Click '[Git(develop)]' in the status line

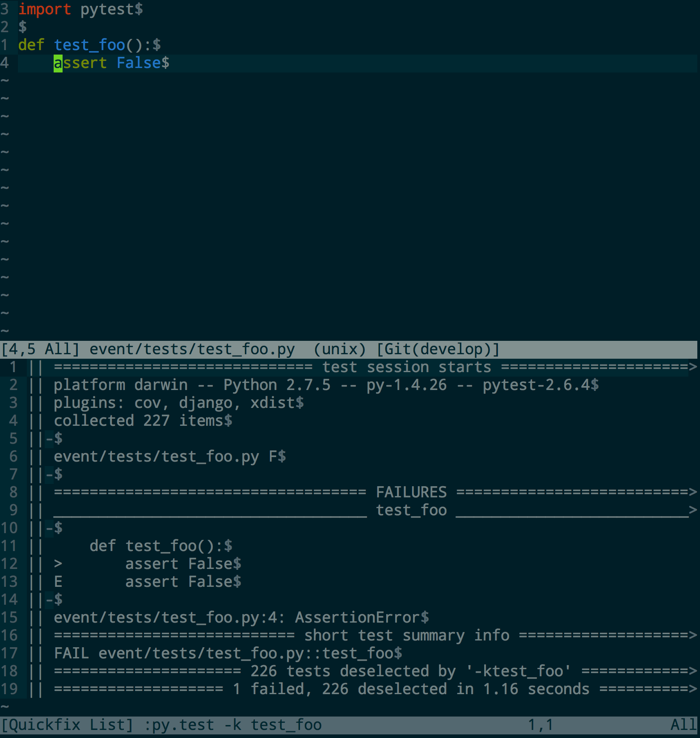coord(438,349)
